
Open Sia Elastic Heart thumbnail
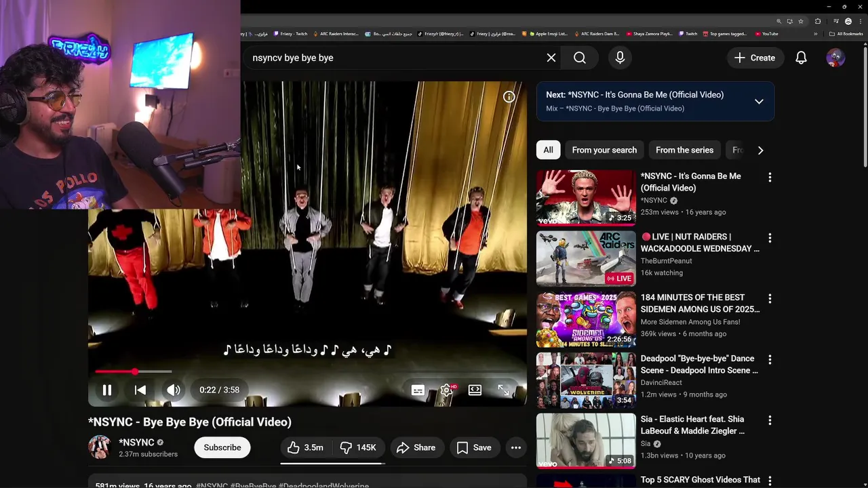pyautogui.click(x=586, y=441)
